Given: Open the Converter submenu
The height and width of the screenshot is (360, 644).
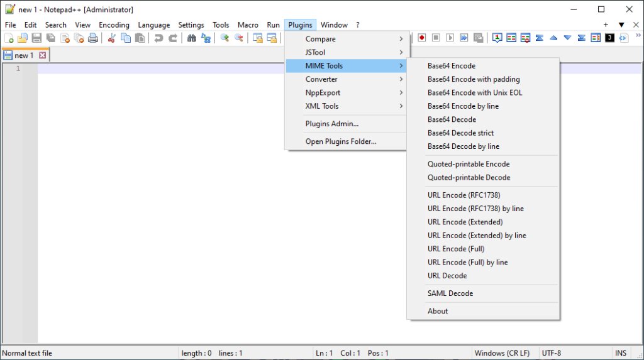Looking at the screenshot, I should click(346, 79).
